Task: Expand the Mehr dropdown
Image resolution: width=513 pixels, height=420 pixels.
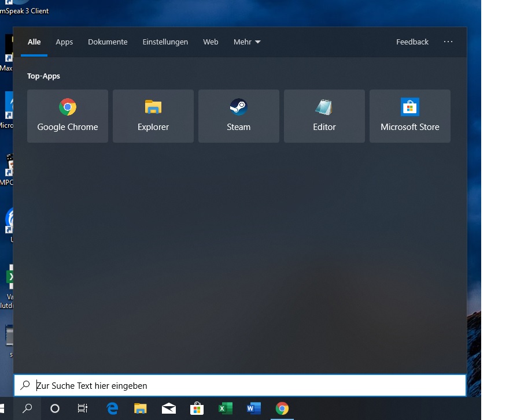Action: pyautogui.click(x=247, y=42)
